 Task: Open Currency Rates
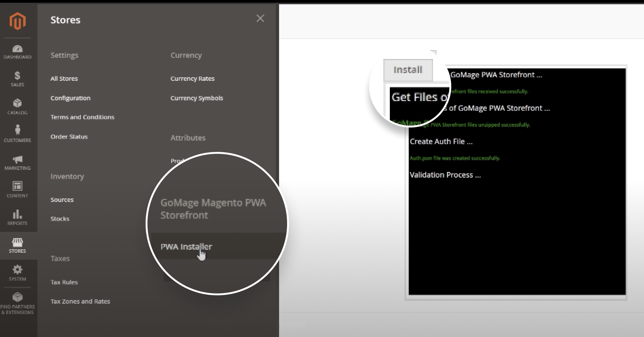[192, 79]
